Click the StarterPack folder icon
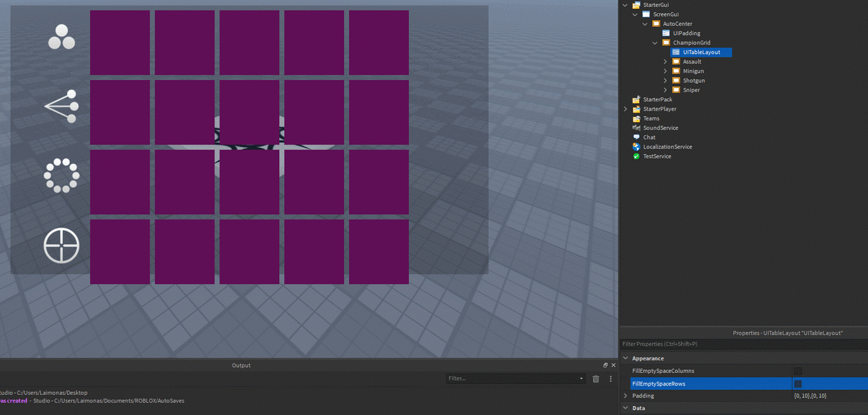Viewport: 868px width, 415px height. pyautogui.click(x=636, y=99)
